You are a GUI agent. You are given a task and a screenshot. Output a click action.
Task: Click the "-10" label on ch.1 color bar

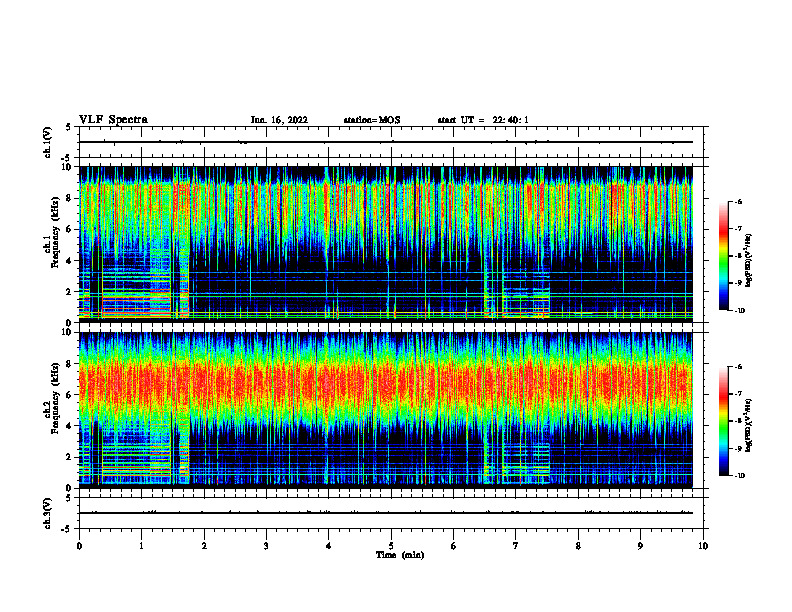739,311
